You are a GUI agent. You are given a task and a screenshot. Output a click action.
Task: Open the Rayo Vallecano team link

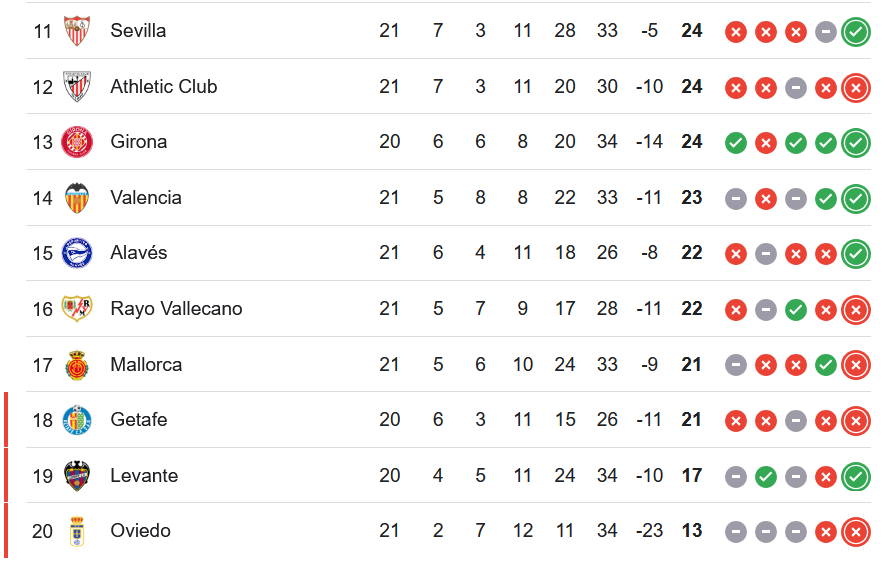(176, 309)
